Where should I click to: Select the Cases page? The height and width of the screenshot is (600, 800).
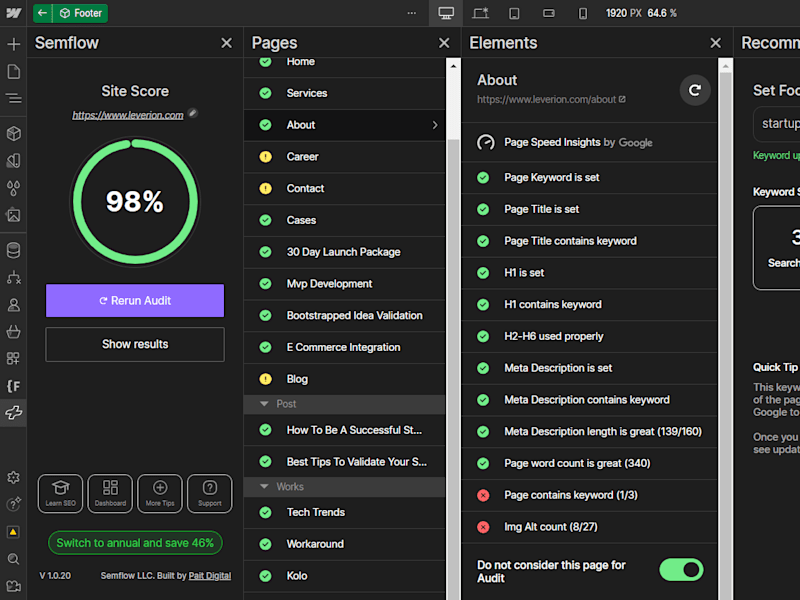click(344, 220)
